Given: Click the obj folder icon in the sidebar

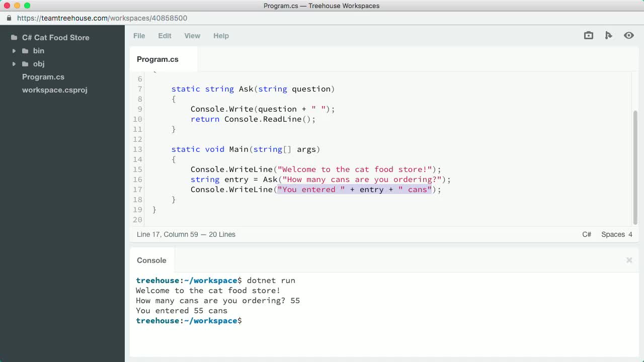Looking at the screenshot, I should [x=25, y=64].
